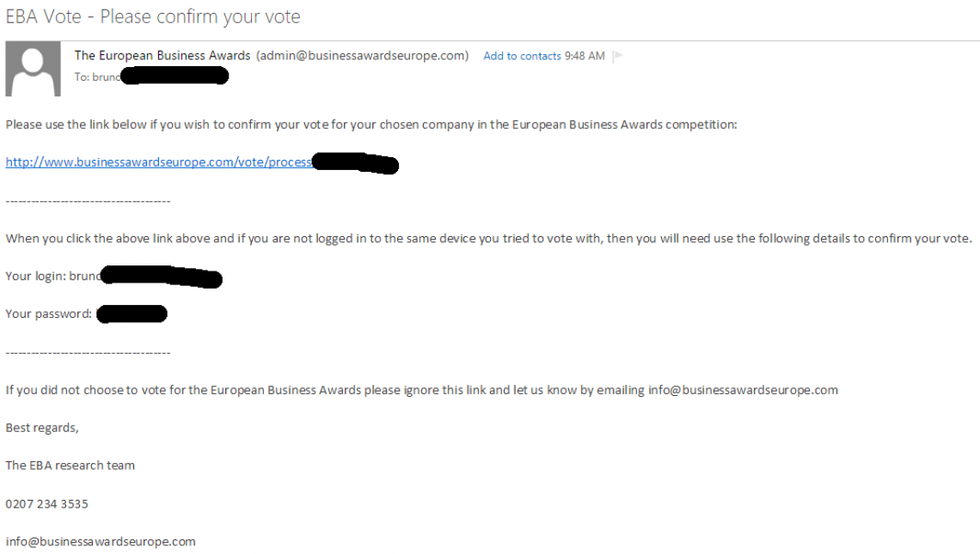Click info@businessawardseurope.com in the ignore-link sentence

point(743,390)
